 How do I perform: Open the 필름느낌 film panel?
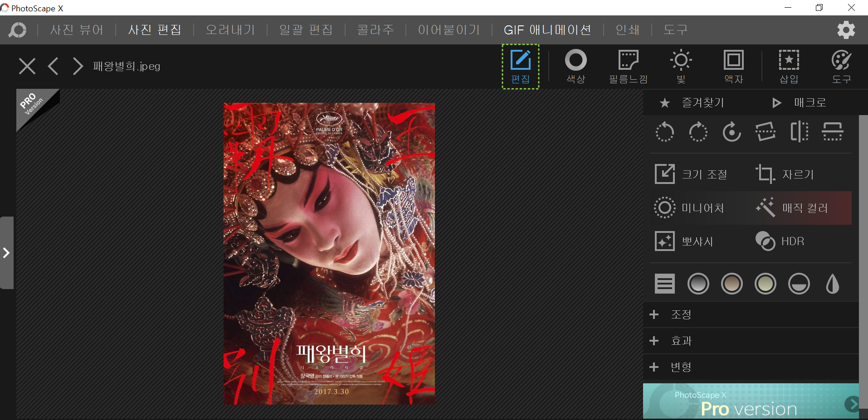(x=629, y=67)
